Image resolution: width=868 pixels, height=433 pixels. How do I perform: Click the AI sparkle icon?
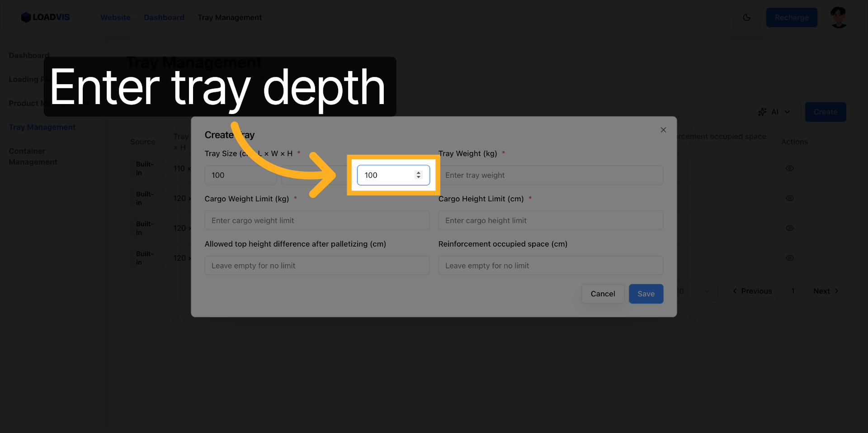tap(762, 112)
